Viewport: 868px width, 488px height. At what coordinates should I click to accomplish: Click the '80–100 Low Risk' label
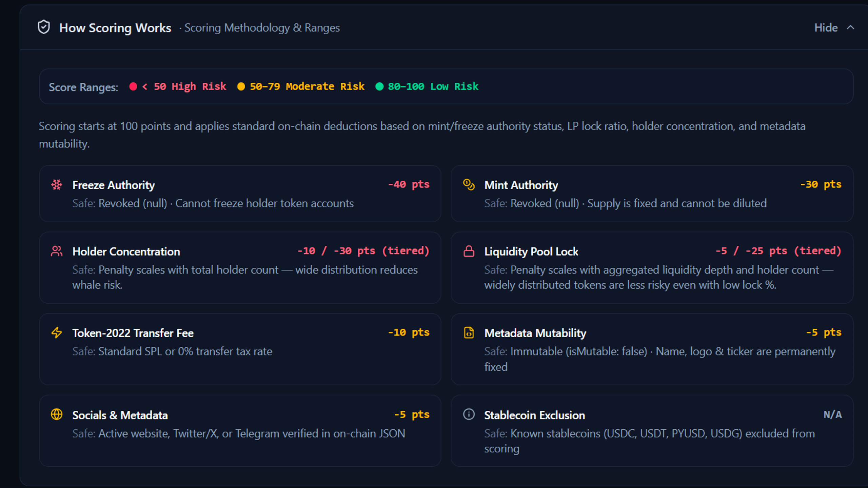tap(433, 86)
